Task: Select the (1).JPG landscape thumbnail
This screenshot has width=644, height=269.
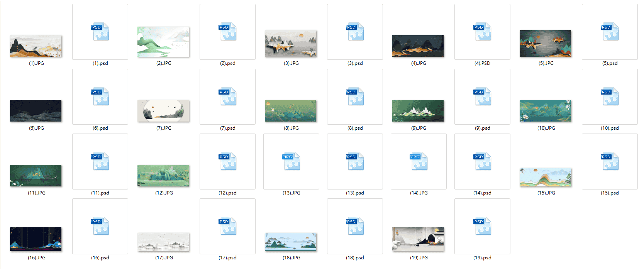Action: point(36,46)
